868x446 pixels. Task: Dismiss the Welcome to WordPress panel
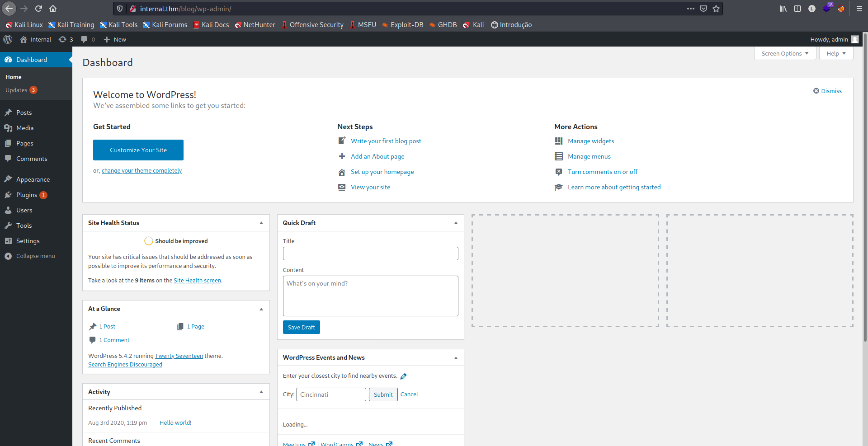pos(827,91)
